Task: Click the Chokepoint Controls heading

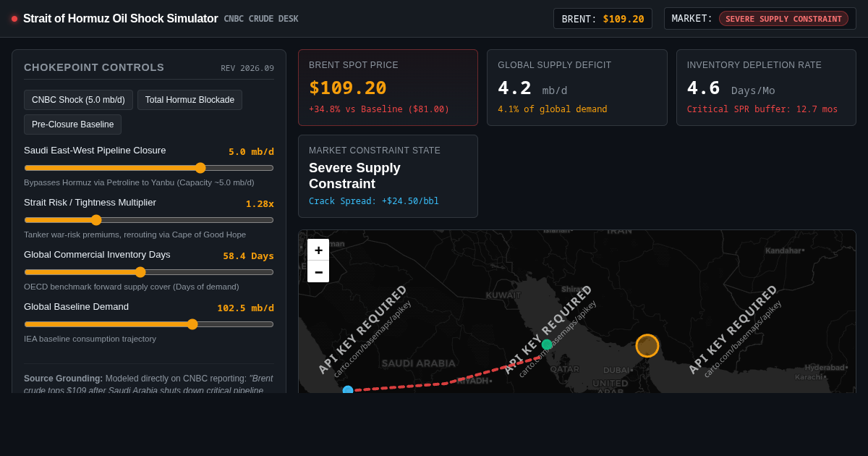Action: tap(94, 67)
